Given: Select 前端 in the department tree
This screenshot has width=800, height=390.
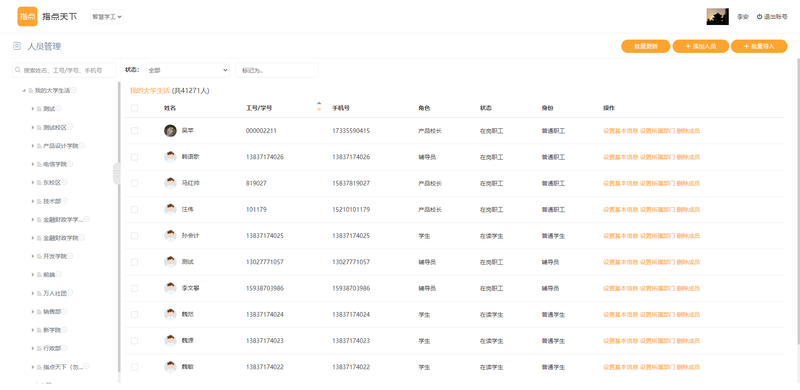Looking at the screenshot, I should pyautogui.click(x=49, y=275).
